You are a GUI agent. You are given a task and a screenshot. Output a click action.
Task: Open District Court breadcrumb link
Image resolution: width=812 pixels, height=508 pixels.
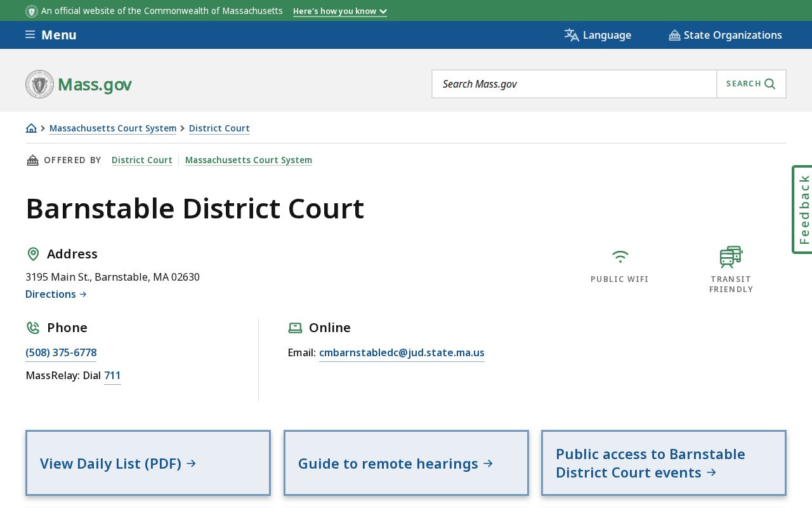tap(219, 128)
